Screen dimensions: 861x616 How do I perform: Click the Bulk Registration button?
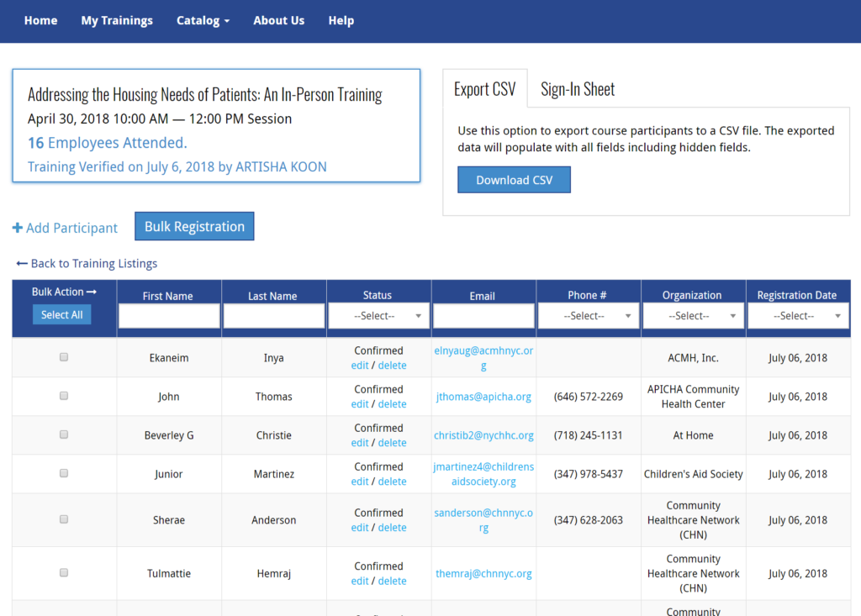(x=194, y=226)
